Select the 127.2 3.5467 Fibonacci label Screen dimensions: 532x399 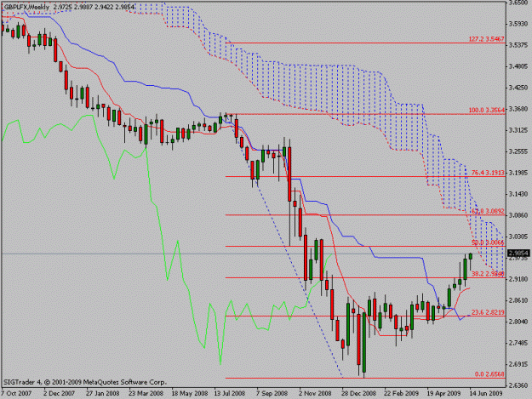487,39
